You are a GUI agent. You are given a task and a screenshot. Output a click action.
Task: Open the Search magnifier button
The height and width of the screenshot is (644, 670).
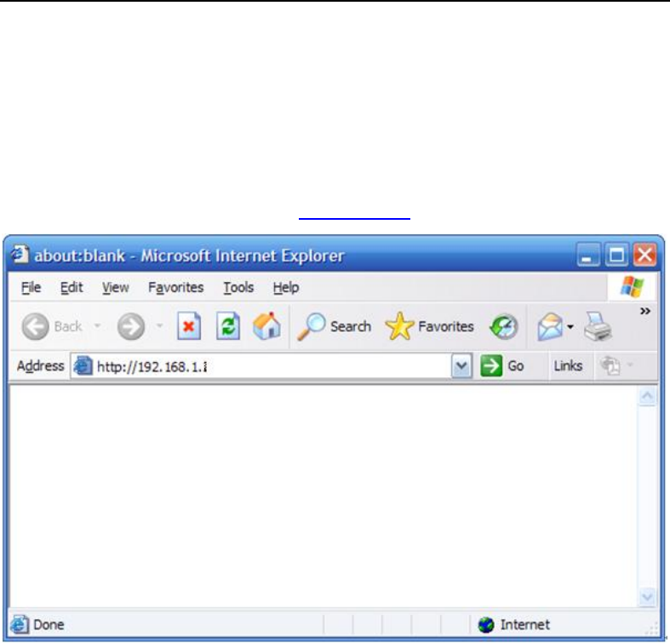334,327
